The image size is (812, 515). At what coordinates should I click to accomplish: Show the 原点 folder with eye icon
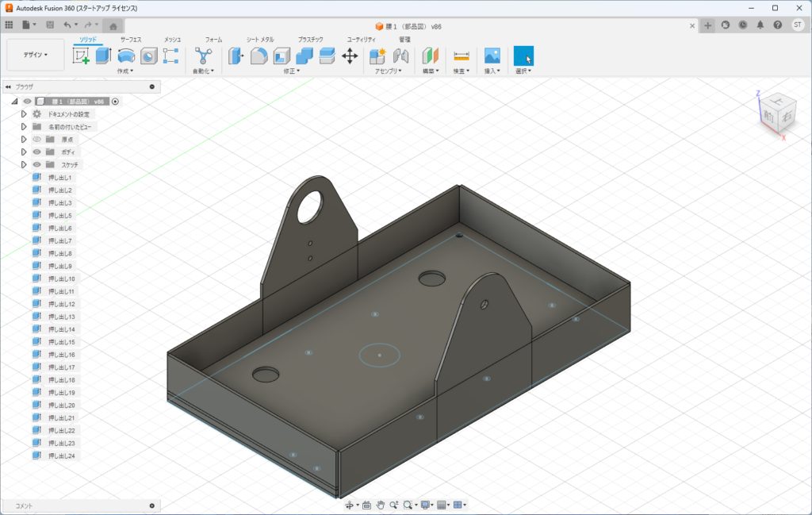click(36, 140)
